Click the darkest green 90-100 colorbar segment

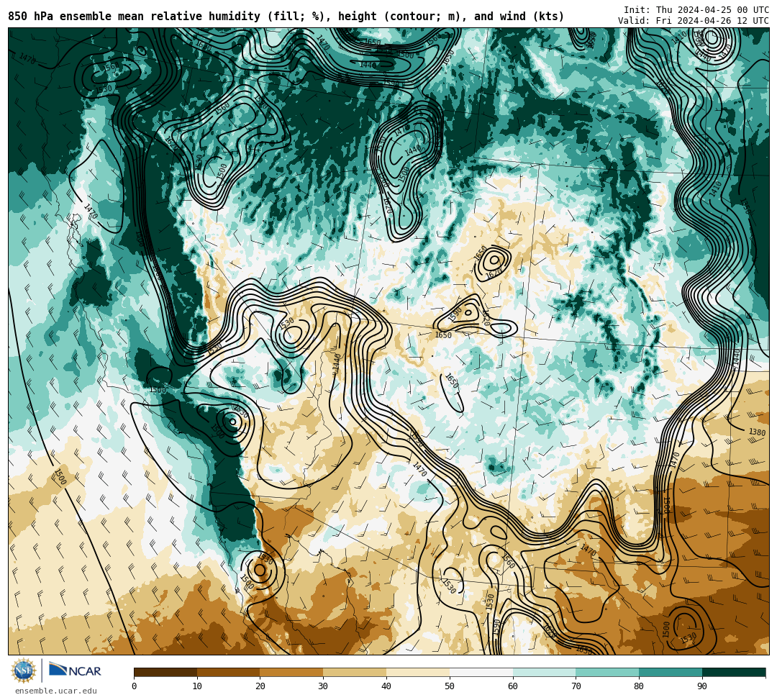(x=734, y=672)
